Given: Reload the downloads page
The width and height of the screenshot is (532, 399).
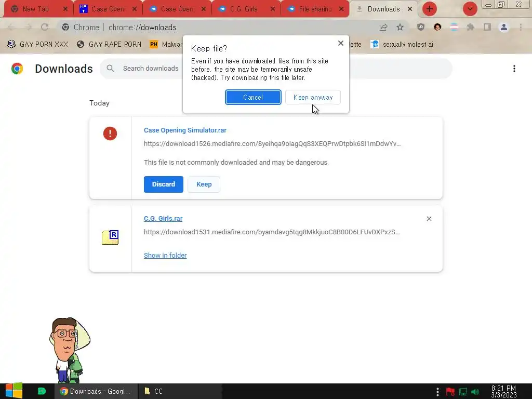Looking at the screenshot, I should [x=45, y=27].
